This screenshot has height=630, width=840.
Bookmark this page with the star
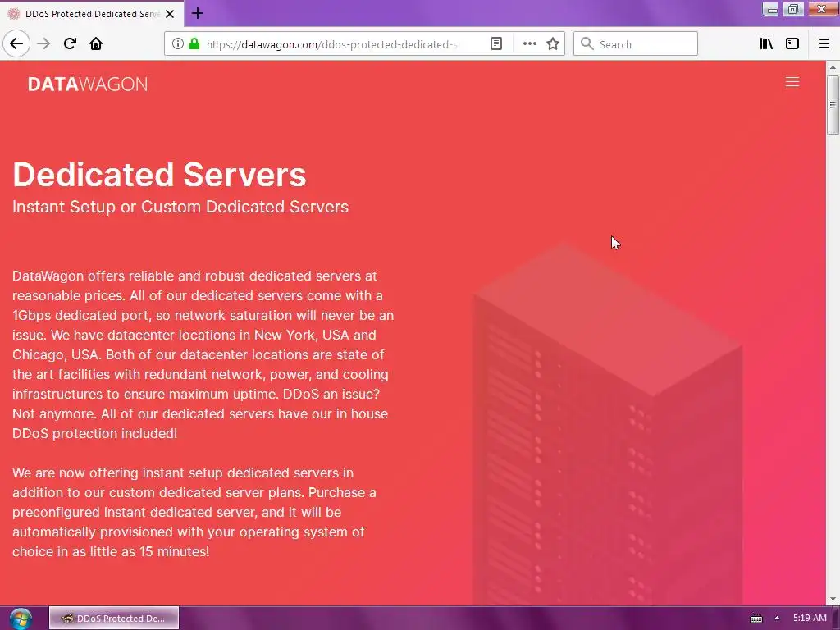(553, 44)
